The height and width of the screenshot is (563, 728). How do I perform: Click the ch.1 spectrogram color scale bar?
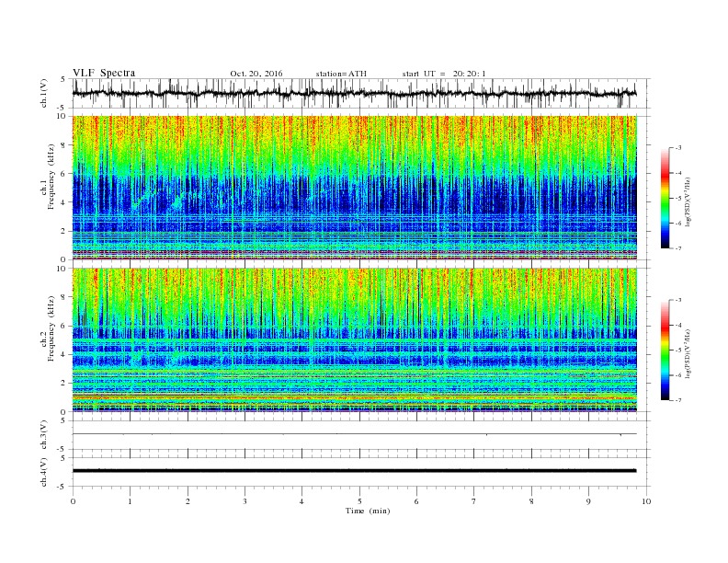point(665,198)
